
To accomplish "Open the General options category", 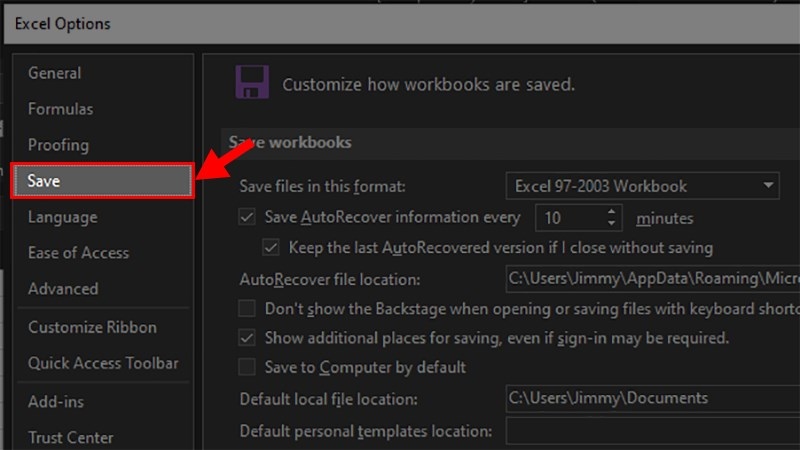I will tap(55, 73).
